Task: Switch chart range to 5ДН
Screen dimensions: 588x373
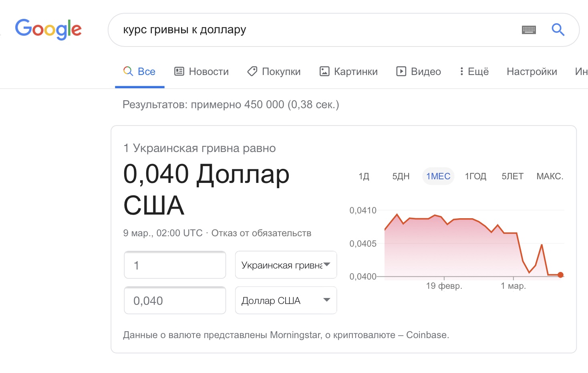Action: (401, 176)
